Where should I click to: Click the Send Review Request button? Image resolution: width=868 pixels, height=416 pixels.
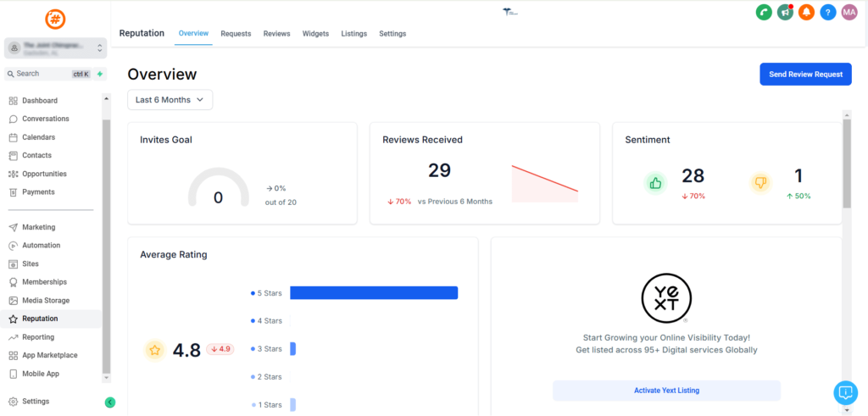(x=804, y=75)
